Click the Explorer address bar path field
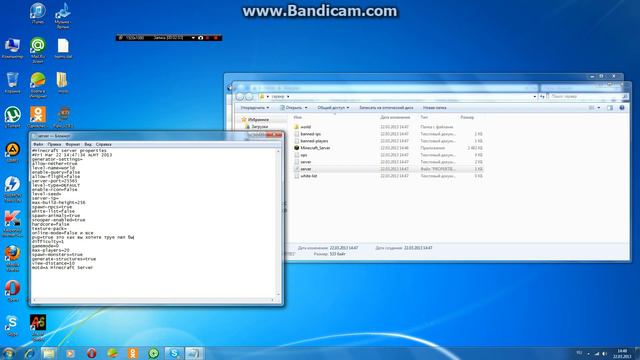Image resolution: width=640 pixels, height=360 pixels. click(396, 97)
